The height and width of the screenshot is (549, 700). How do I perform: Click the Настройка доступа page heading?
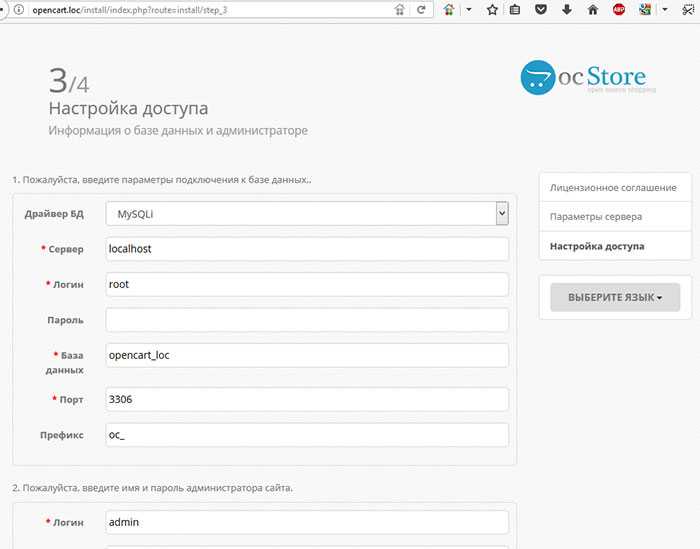click(128, 108)
